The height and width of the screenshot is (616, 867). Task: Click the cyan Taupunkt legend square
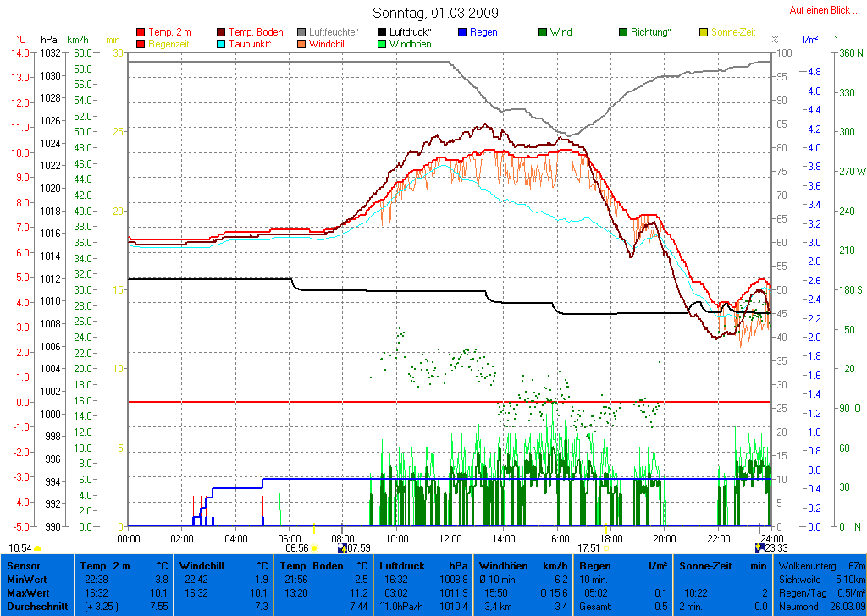(x=222, y=44)
